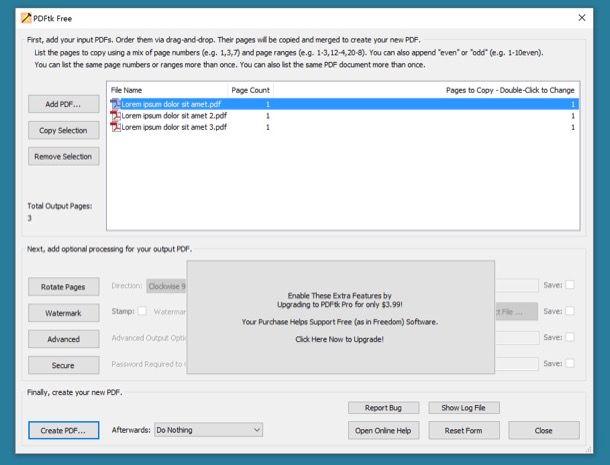Screen dimensions: 610x465
Task: Toggle Save checkbox in Rotate Pages row
Action: (x=570, y=285)
